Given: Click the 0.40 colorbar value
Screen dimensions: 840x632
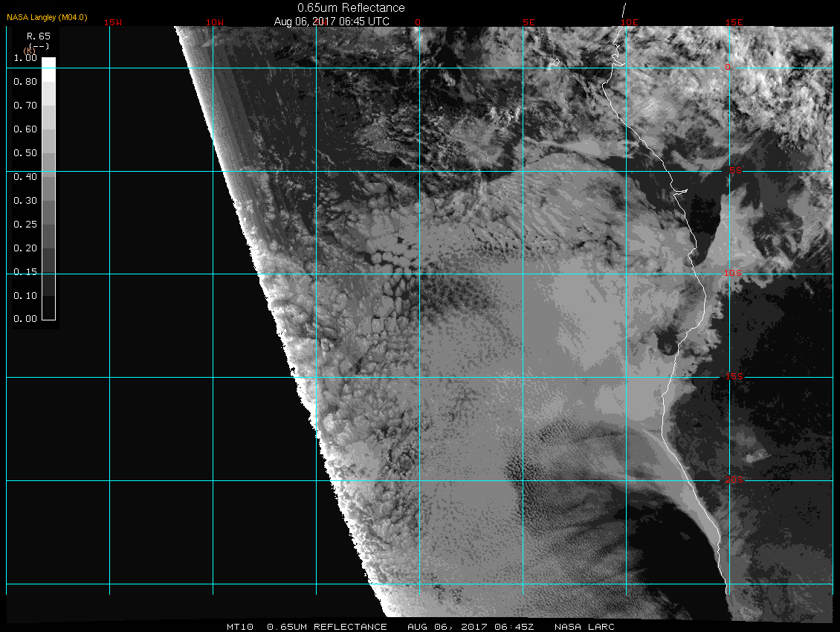Looking at the screenshot, I should click(25, 177).
